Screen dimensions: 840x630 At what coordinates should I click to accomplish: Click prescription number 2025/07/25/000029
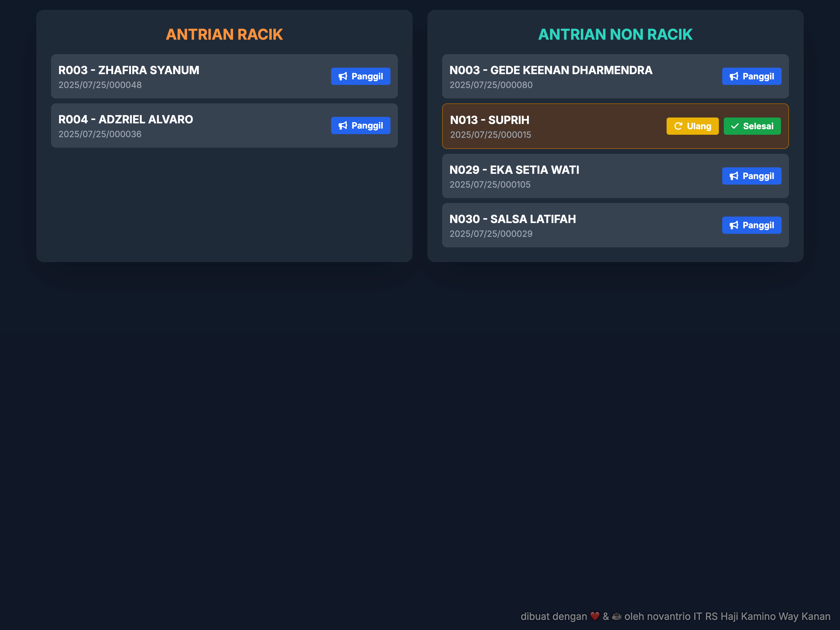click(491, 234)
